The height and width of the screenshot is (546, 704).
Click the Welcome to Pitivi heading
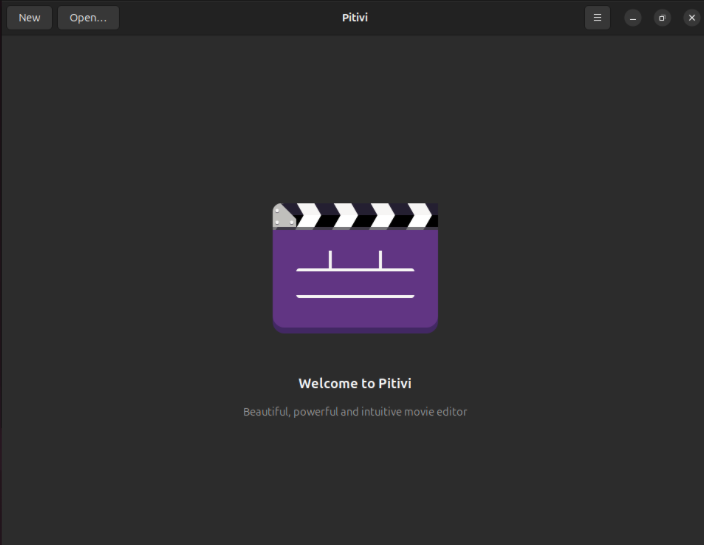[355, 383]
